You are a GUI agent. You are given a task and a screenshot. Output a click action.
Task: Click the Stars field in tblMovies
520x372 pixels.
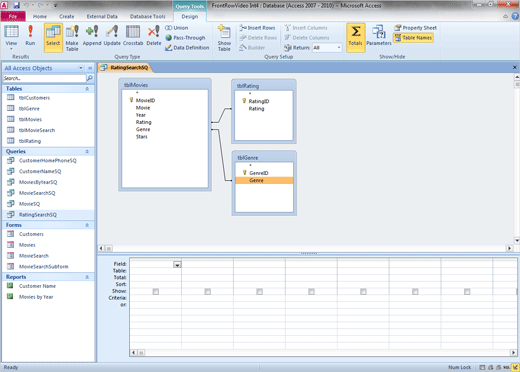pyautogui.click(x=141, y=137)
